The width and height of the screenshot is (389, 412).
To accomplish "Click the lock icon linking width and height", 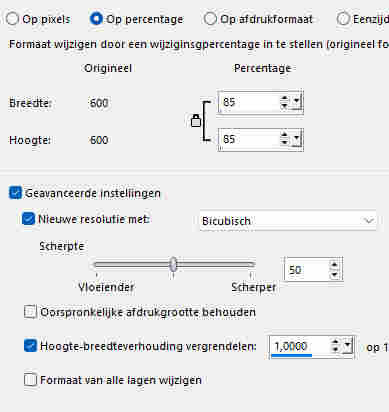I will 196,121.
